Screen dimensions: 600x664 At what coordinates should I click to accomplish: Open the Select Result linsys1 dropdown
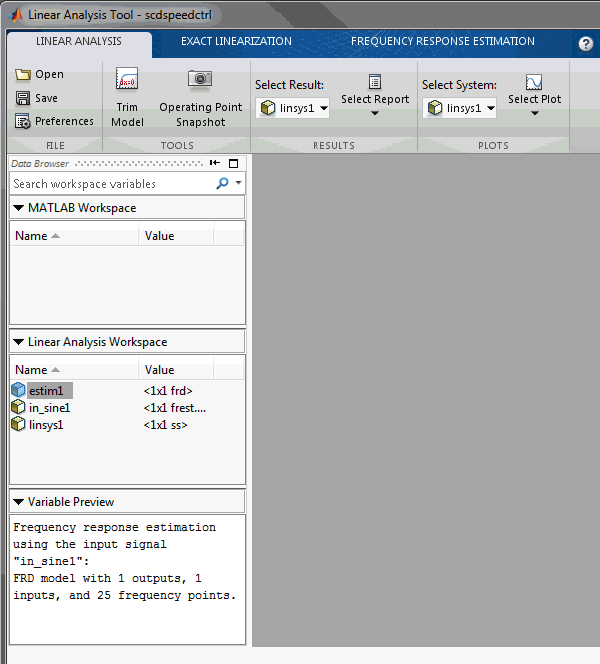pos(293,108)
